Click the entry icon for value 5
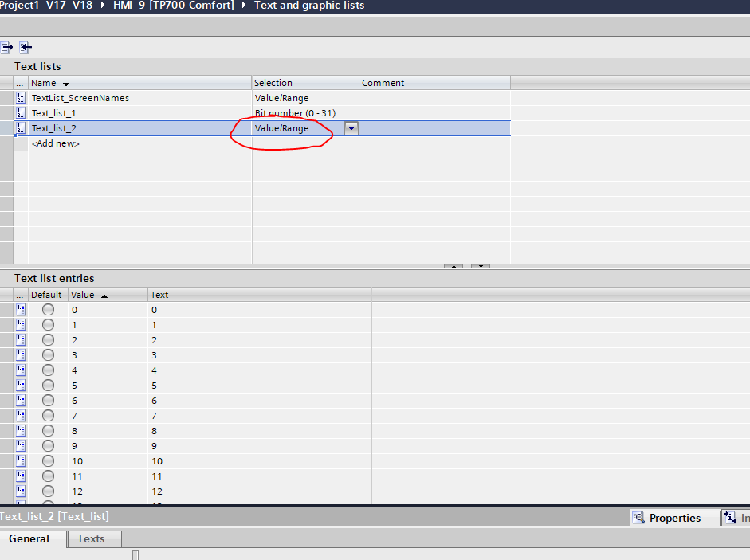Image resolution: width=750 pixels, height=560 pixels. pyautogui.click(x=21, y=385)
